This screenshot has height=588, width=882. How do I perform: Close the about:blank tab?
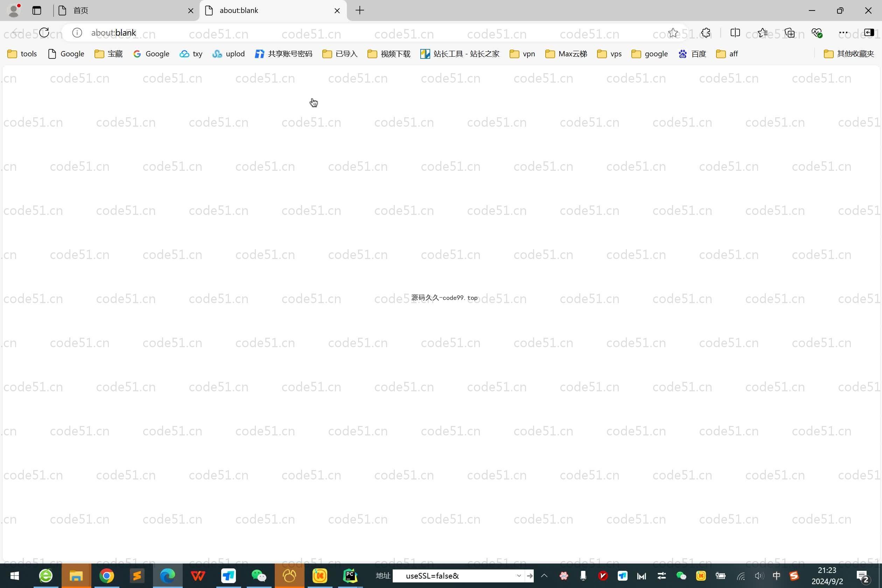point(337,10)
